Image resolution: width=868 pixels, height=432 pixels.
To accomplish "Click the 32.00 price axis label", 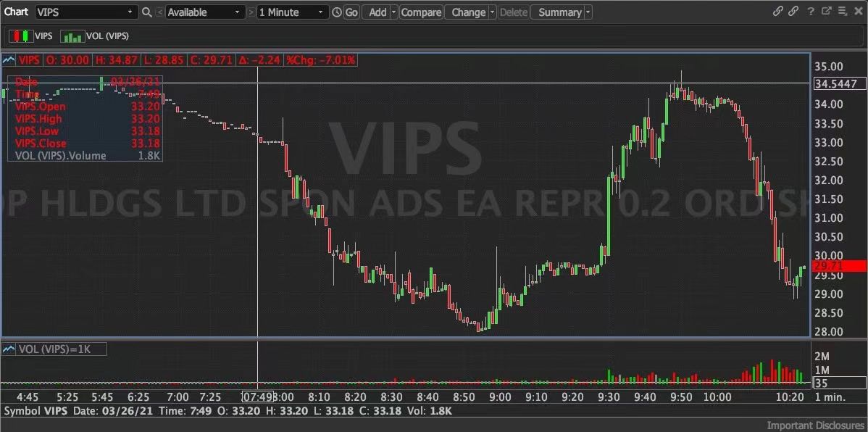I will [x=829, y=180].
